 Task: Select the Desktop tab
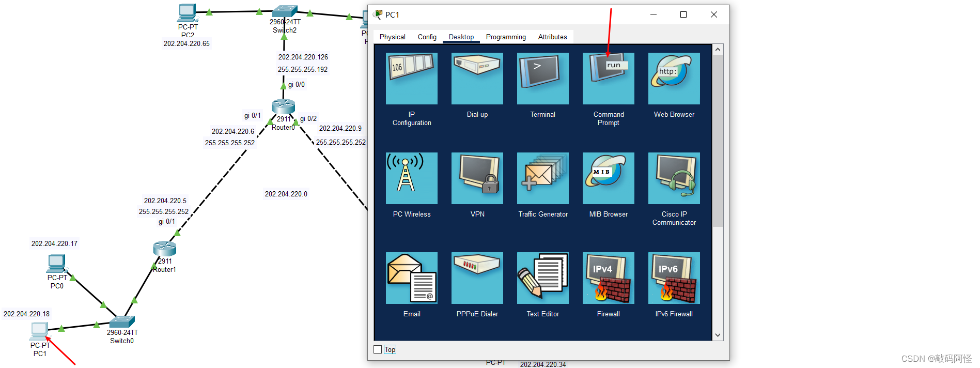click(x=461, y=37)
